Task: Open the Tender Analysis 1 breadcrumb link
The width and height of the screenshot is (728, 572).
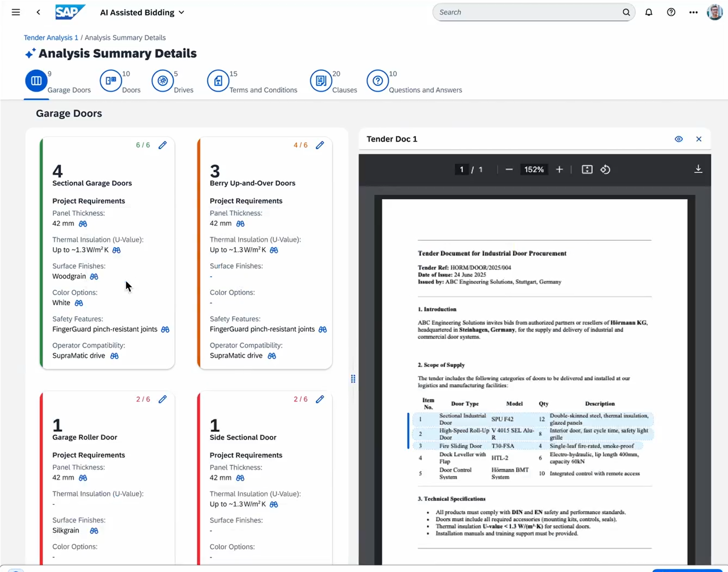Action: tap(51, 38)
